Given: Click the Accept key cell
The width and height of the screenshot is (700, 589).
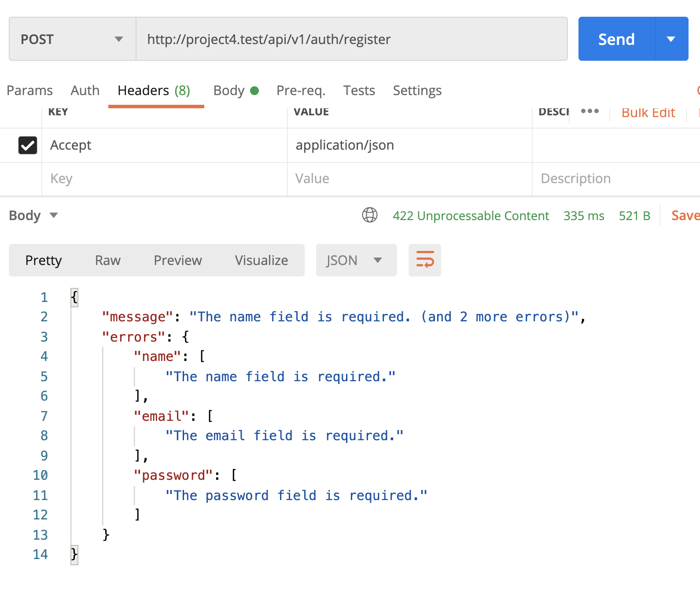Looking at the screenshot, I should pyautogui.click(x=165, y=145).
